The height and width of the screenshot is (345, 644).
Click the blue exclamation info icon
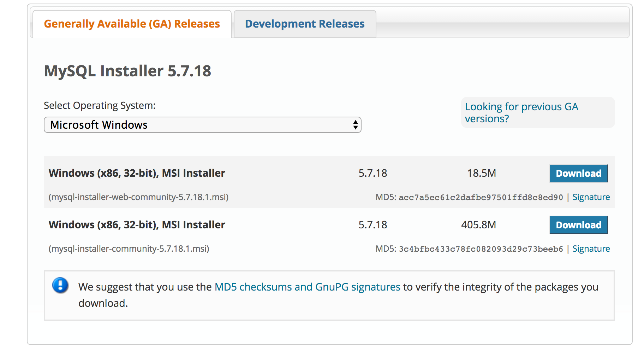pyautogui.click(x=60, y=285)
